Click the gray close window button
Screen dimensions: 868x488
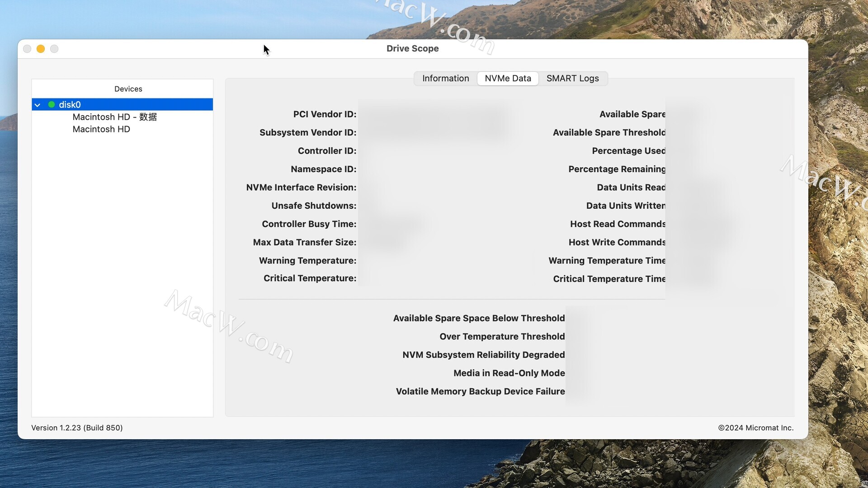[x=27, y=49]
